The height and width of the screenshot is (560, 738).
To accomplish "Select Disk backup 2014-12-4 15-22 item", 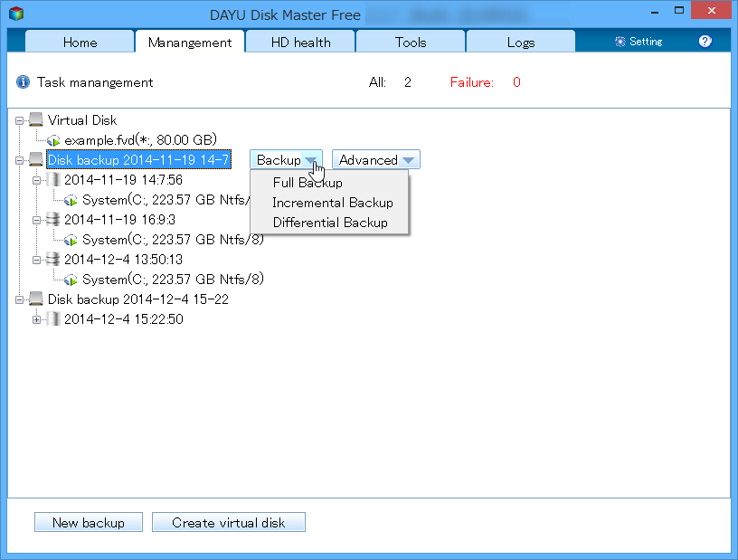I will pos(138,299).
